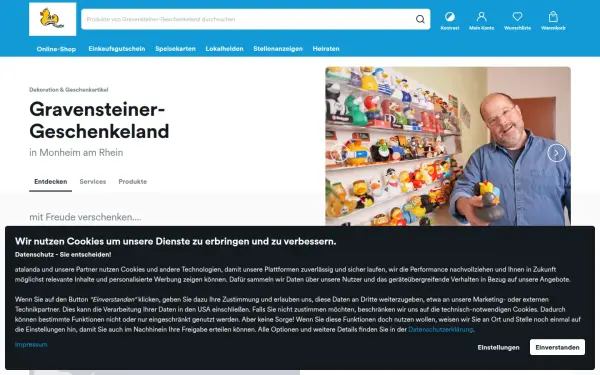Switch to the Services tab
The image size is (600, 375).
coord(93,182)
